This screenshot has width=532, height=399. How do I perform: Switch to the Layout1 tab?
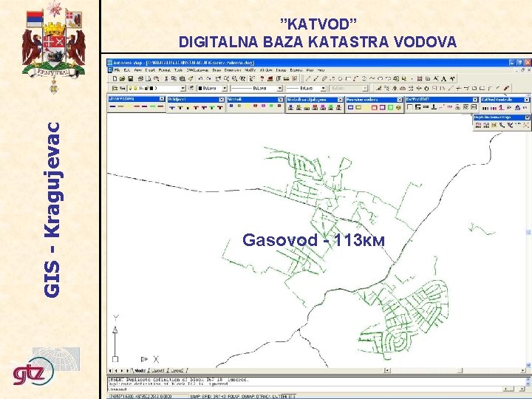tap(158, 370)
